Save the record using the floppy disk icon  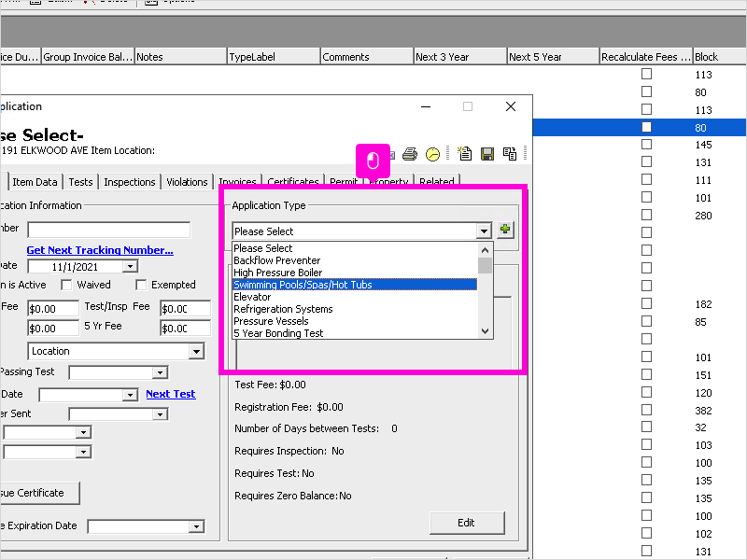(486, 154)
